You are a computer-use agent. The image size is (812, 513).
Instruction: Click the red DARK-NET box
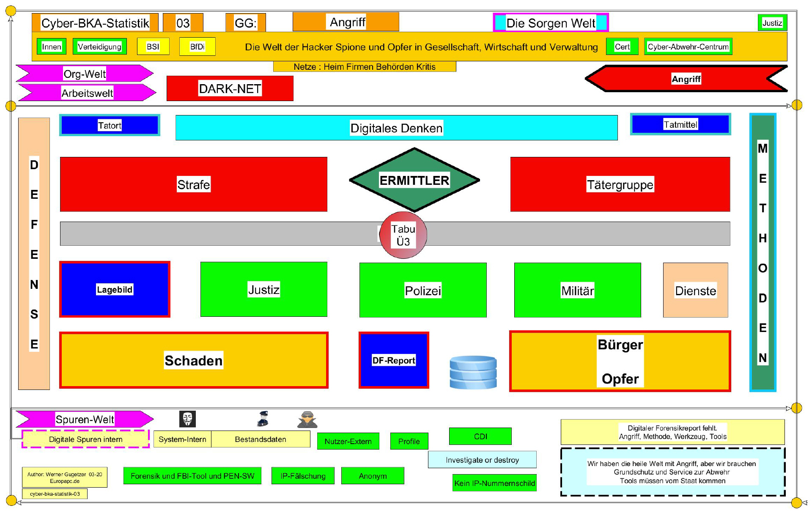(230, 88)
